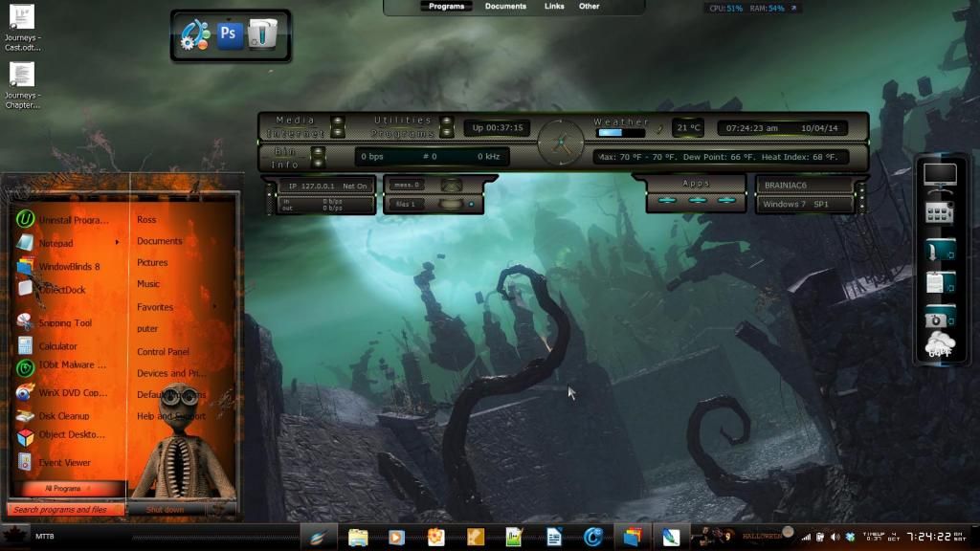Switch to the Documents tab at top
980x551 pixels.
click(x=505, y=7)
